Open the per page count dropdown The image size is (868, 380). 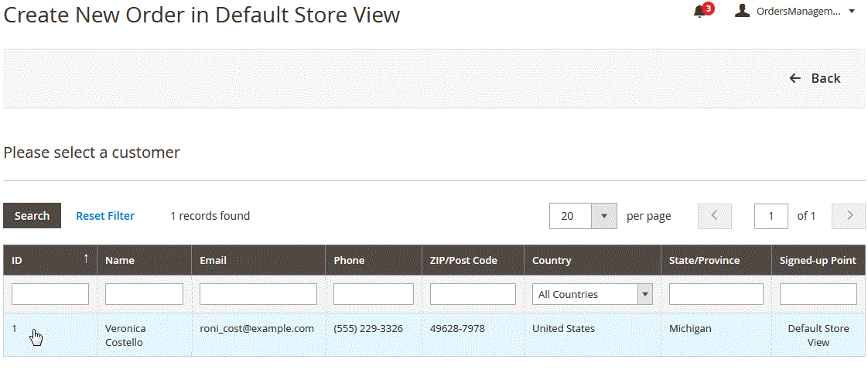click(583, 216)
